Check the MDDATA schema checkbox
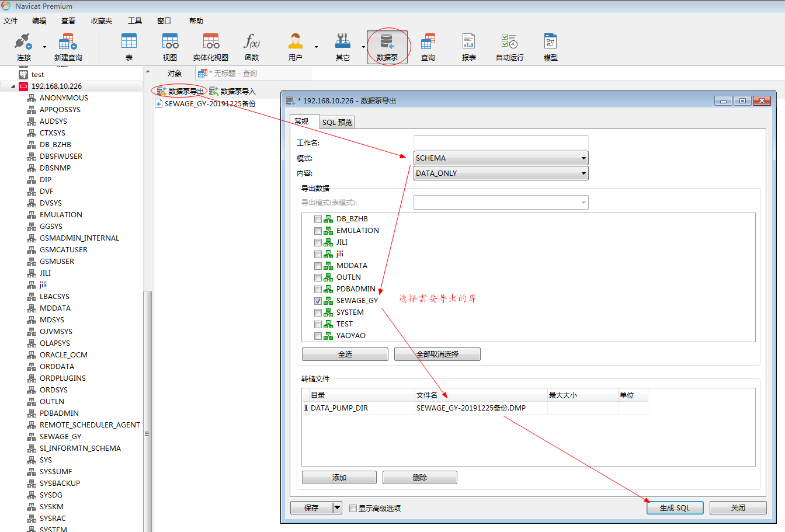This screenshot has width=785, height=532. (x=318, y=266)
